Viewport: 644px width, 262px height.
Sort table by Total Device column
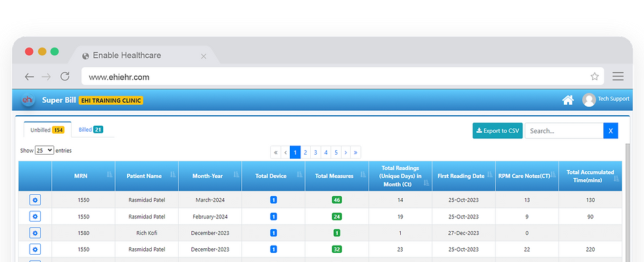[273, 176]
